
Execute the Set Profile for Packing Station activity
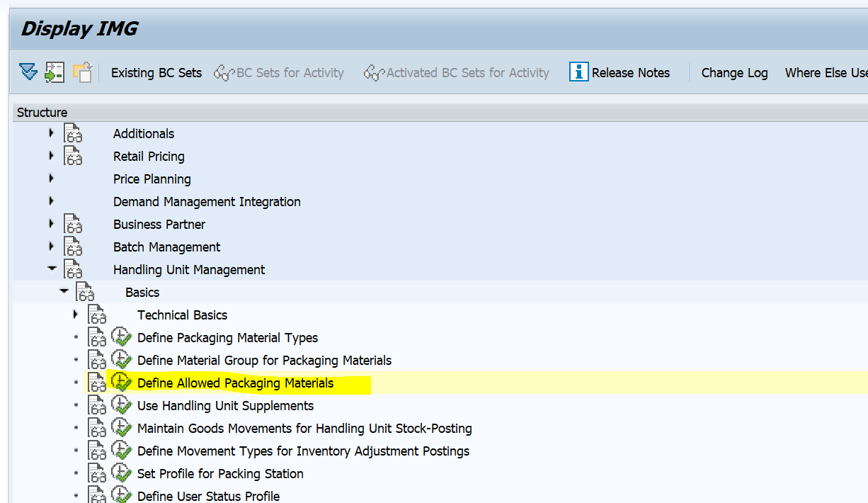coord(121,473)
